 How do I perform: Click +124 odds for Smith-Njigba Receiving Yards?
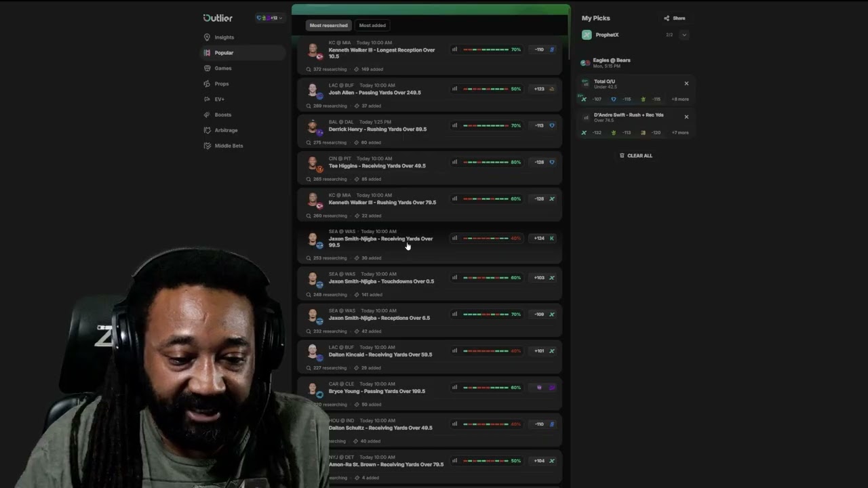point(544,238)
